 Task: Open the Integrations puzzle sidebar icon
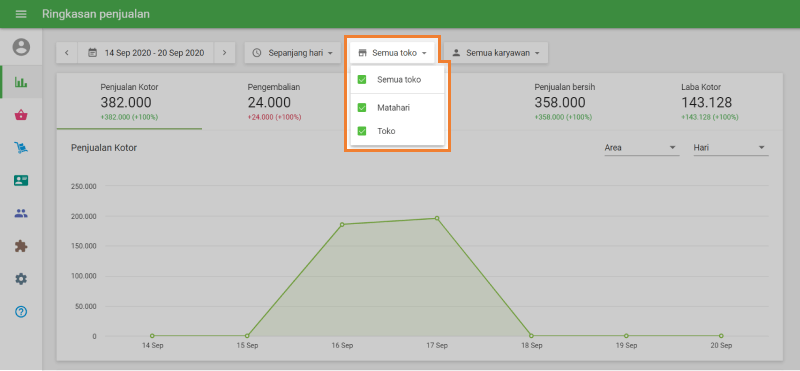21,246
